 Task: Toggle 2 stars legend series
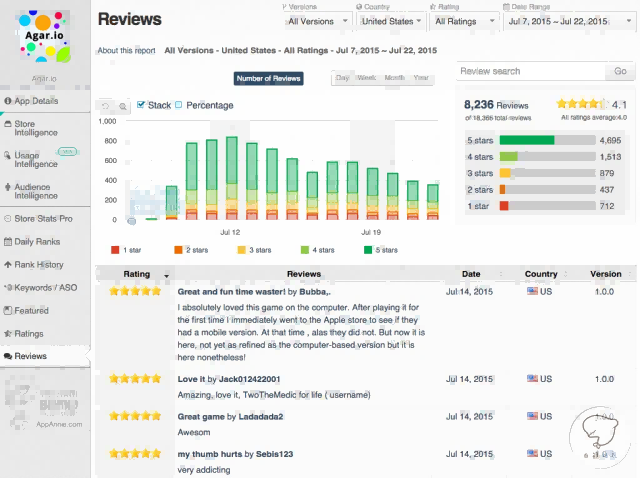point(191,250)
